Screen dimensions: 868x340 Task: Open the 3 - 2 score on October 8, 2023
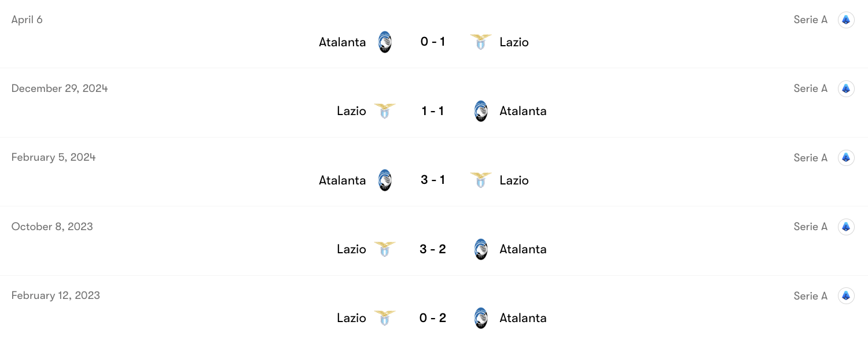coord(432,249)
